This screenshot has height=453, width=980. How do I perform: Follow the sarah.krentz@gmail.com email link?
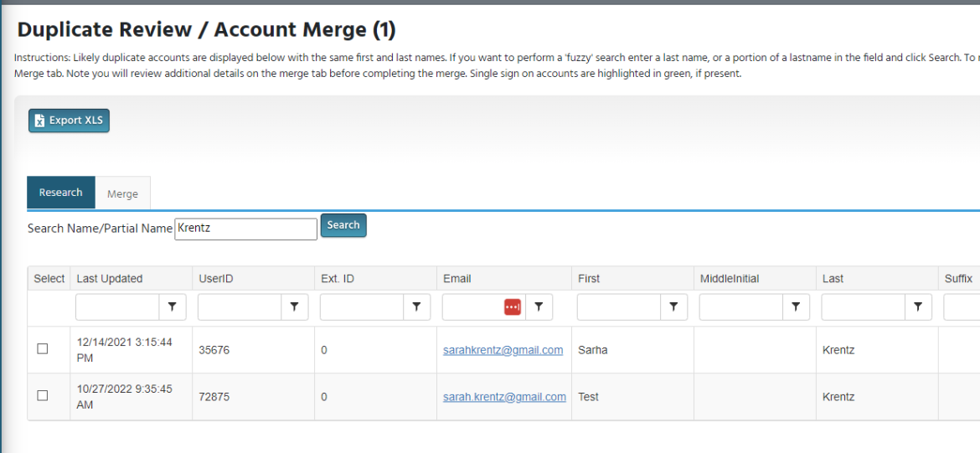pos(504,397)
